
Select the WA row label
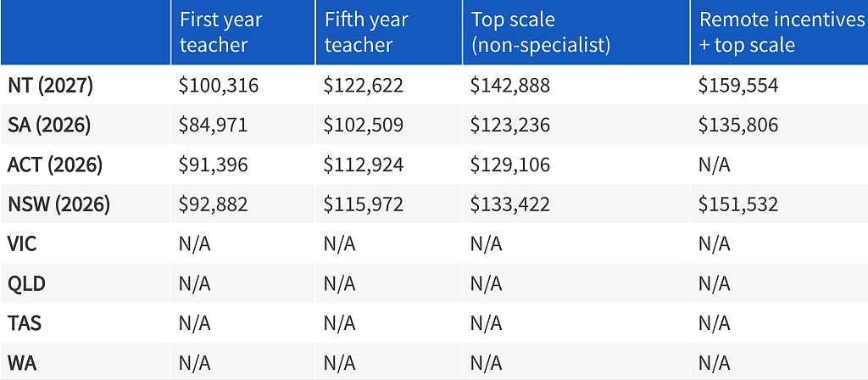click(x=22, y=363)
